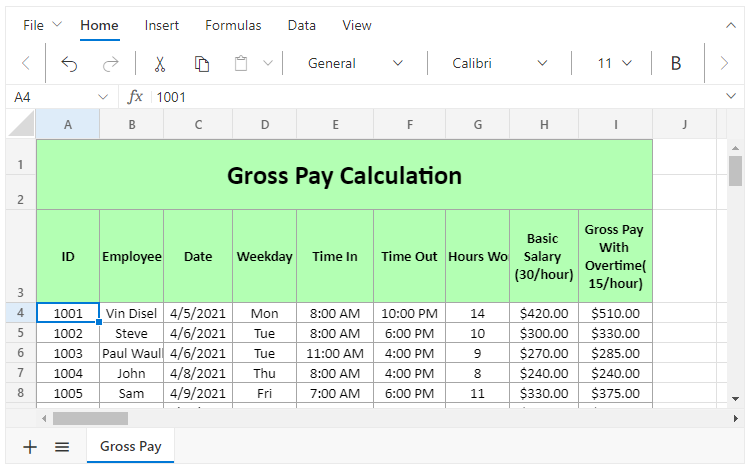Collapse the ribbon using the top chevron

click(730, 25)
